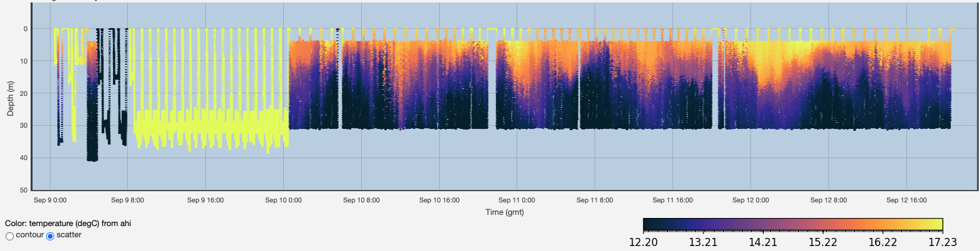Click the depth 50 tick on the y-axis
Screen dimensions: 980x251
point(24,190)
